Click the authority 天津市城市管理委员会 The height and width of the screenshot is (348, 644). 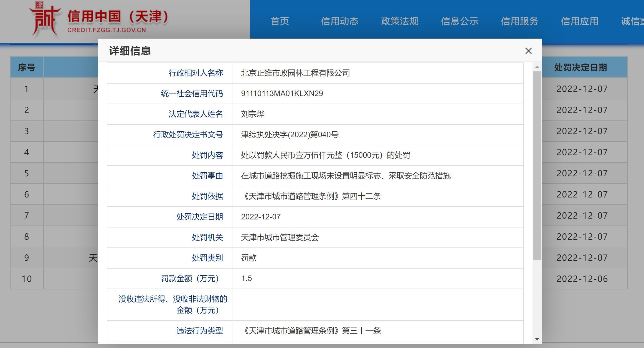tap(280, 237)
